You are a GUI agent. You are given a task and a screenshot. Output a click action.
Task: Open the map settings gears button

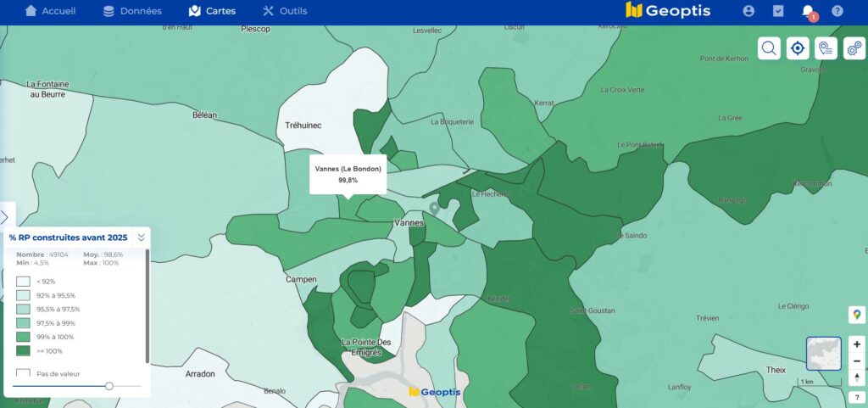854,48
